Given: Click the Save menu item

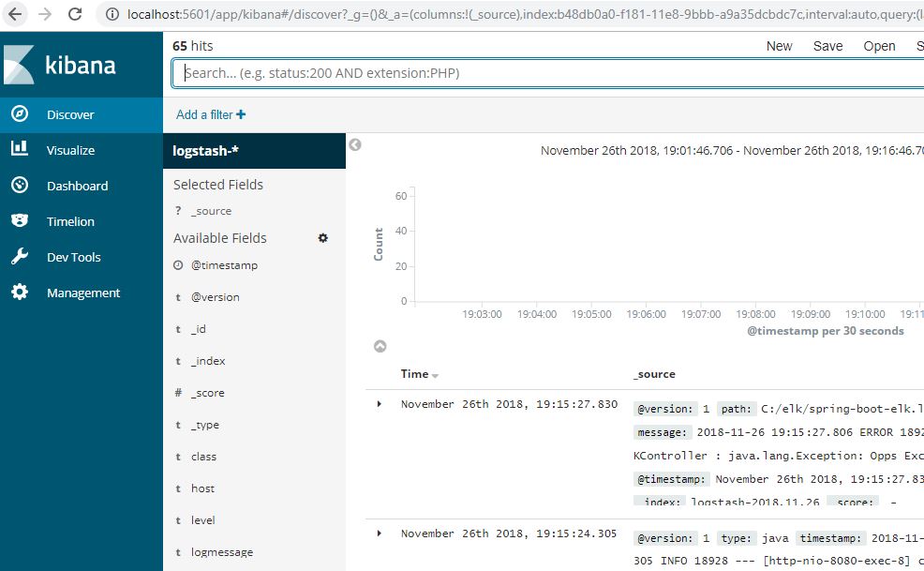Looking at the screenshot, I should [x=827, y=46].
